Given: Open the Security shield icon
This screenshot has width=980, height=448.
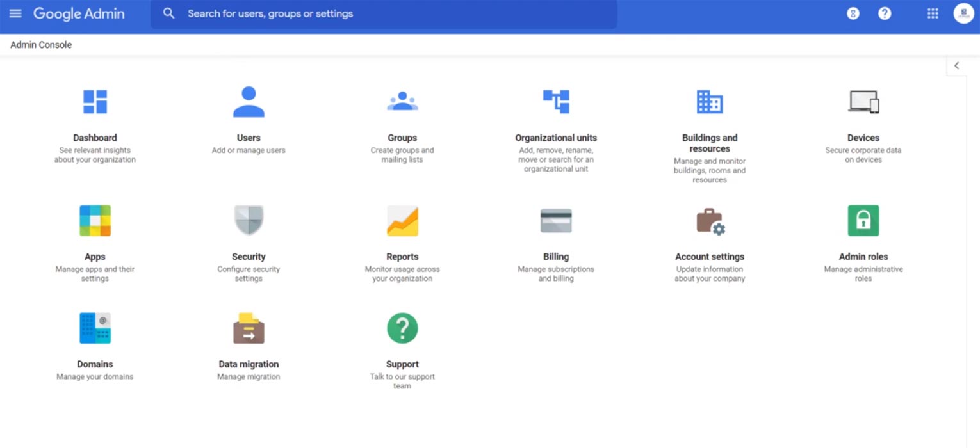Looking at the screenshot, I should click(249, 221).
